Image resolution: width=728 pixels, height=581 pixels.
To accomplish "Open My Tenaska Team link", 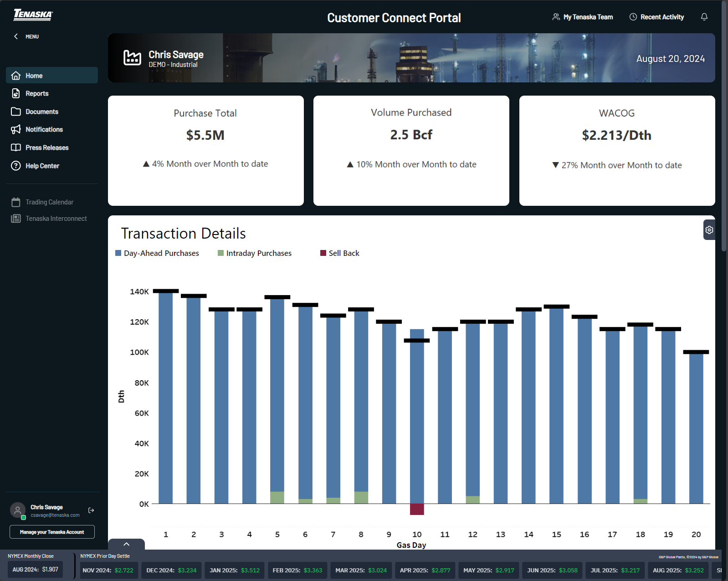I will (583, 17).
